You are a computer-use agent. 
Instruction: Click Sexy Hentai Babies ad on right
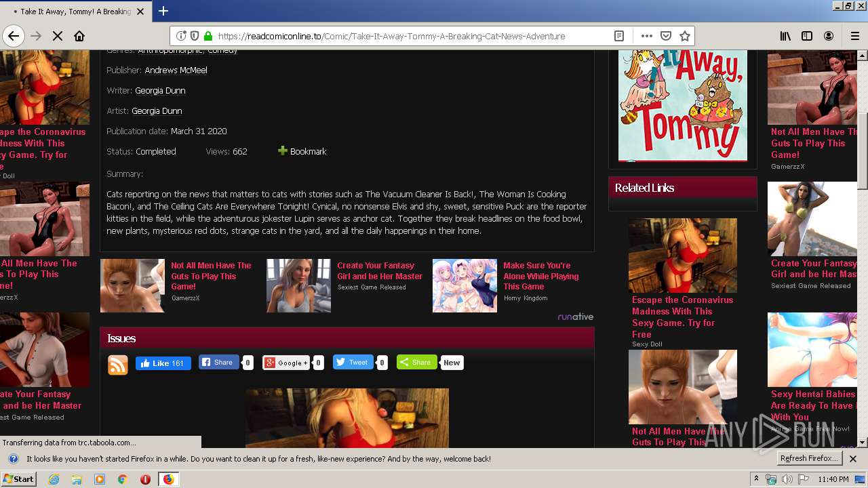click(812, 405)
